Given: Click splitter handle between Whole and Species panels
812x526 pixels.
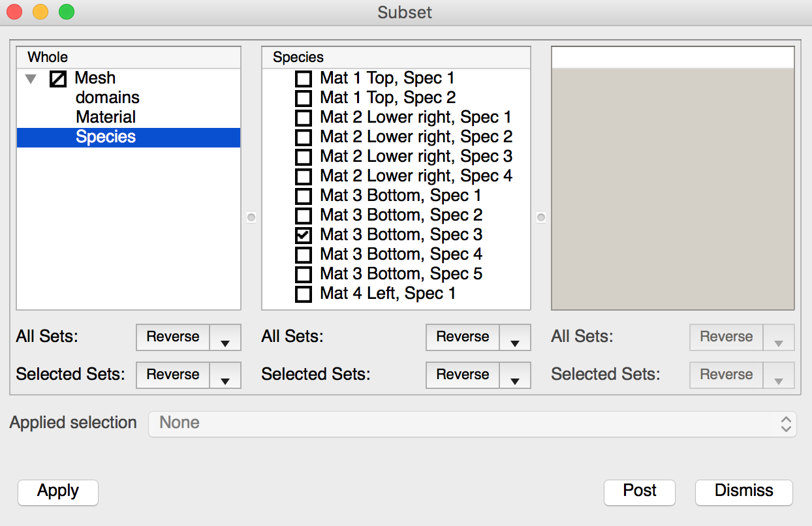Looking at the screenshot, I should point(251,217).
